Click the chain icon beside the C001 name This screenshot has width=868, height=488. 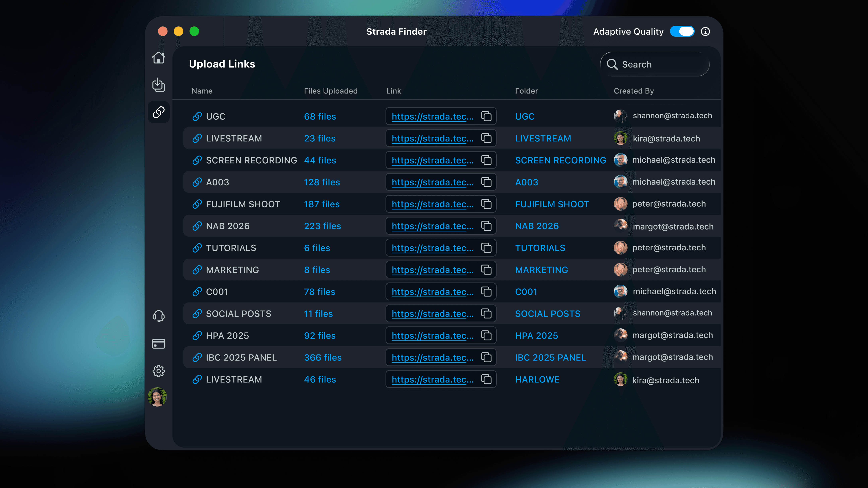[x=197, y=292]
